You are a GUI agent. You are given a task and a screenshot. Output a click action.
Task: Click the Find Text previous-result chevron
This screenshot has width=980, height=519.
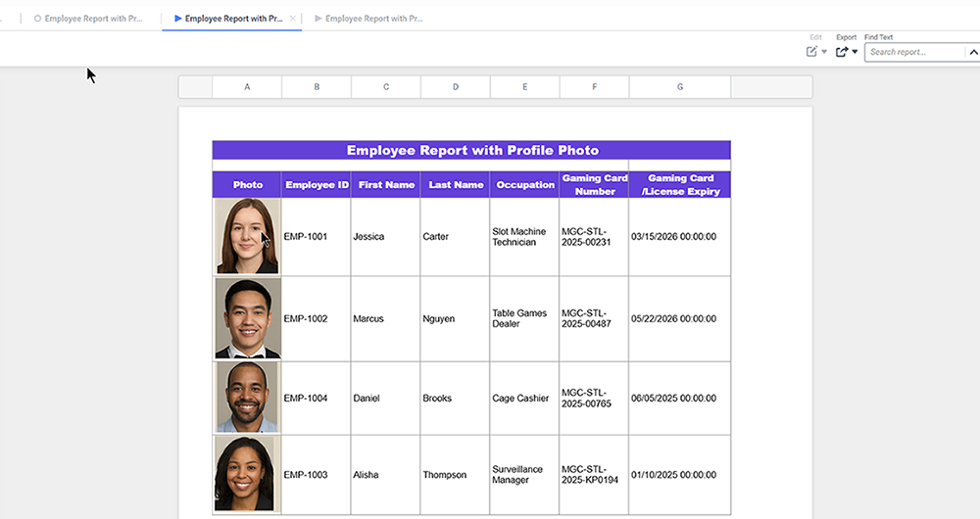(x=972, y=52)
